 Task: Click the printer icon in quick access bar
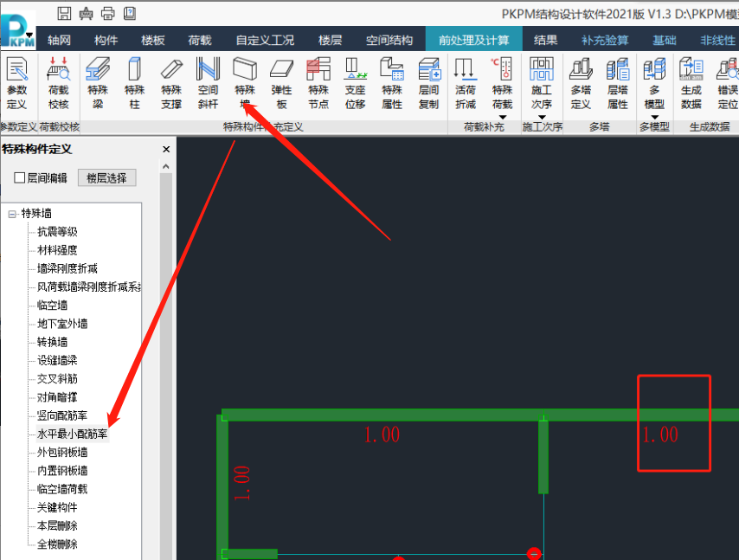[x=107, y=13]
